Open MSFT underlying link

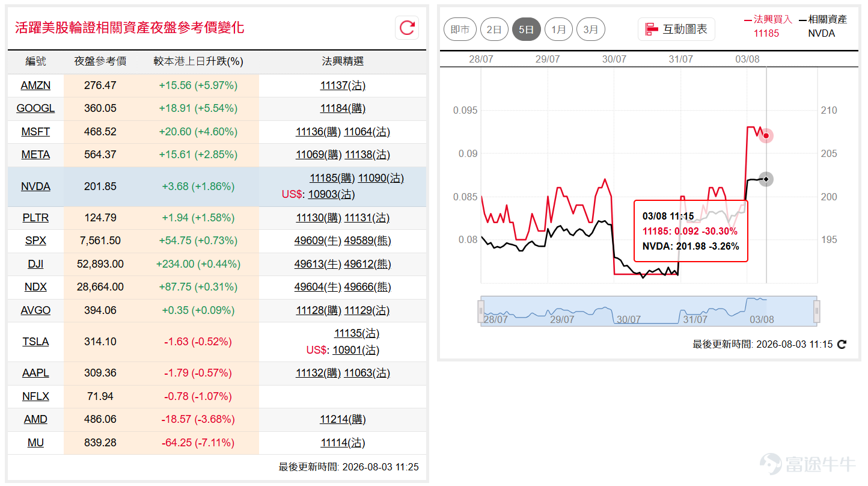click(35, 132)
